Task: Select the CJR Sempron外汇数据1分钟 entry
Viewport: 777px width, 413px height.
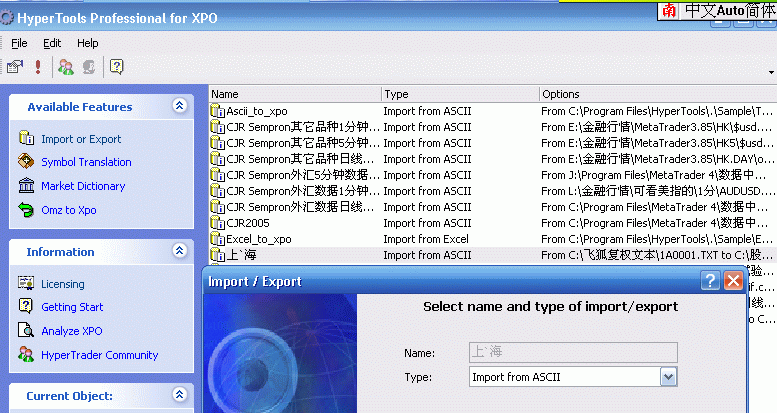Action: point(303,191)
